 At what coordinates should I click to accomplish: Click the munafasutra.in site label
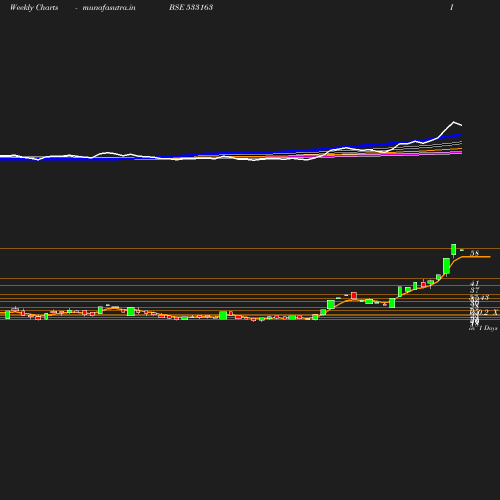[109, 7]
